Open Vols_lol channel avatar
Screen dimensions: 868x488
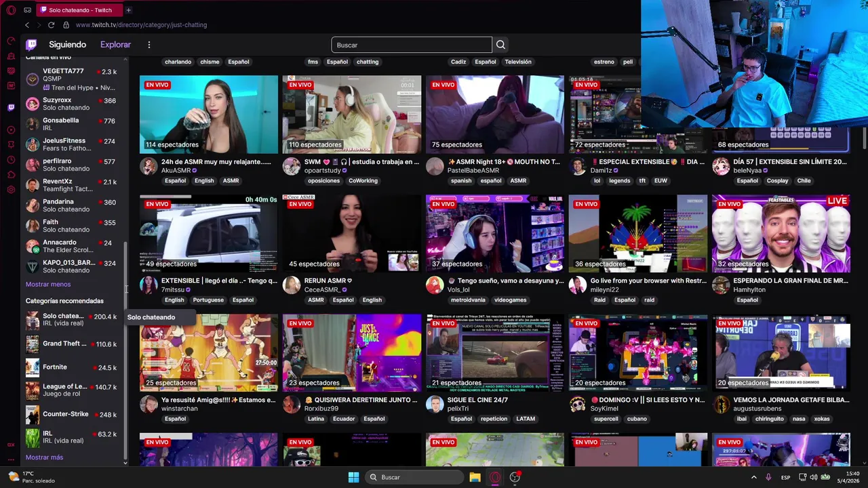coord(435,285)
